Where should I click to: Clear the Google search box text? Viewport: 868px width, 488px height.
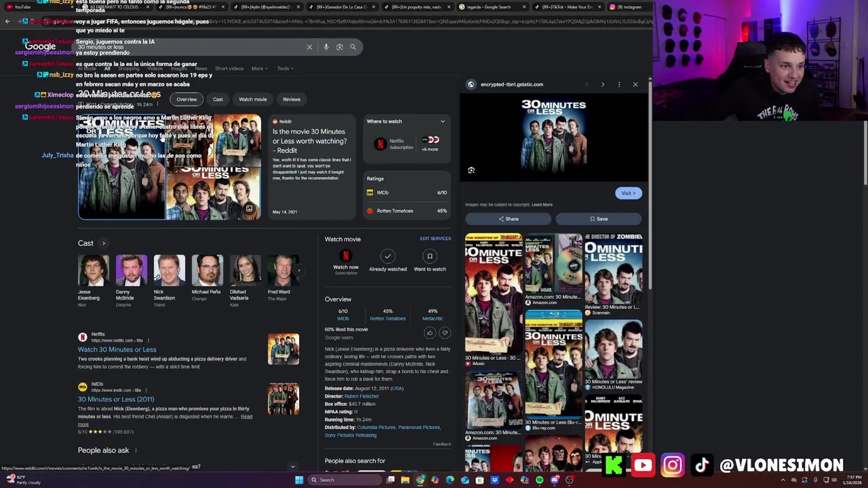309,47
